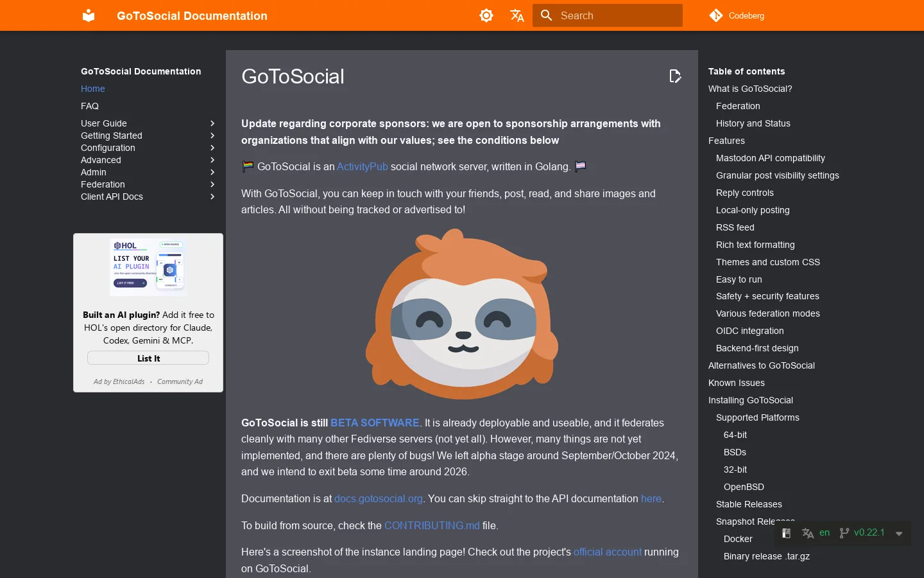Image resolution: width=924 pixels, height=578 pixels.
Task: Open the FAQ page in the sidebar
Action: (x=90, y=106)
